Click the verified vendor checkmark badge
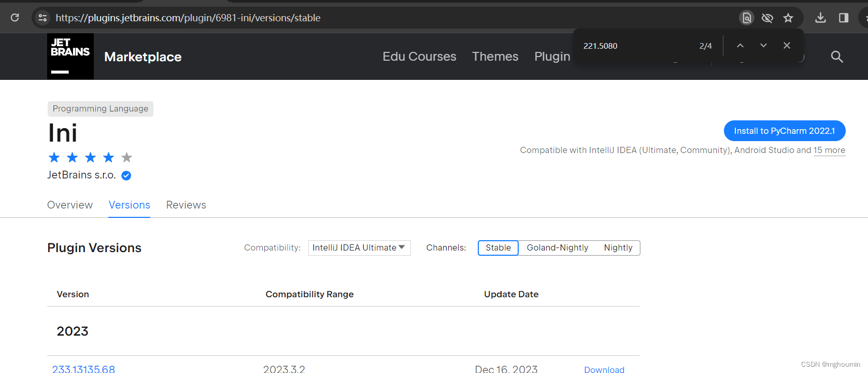868x373 pixels. (x=126, y=176)
